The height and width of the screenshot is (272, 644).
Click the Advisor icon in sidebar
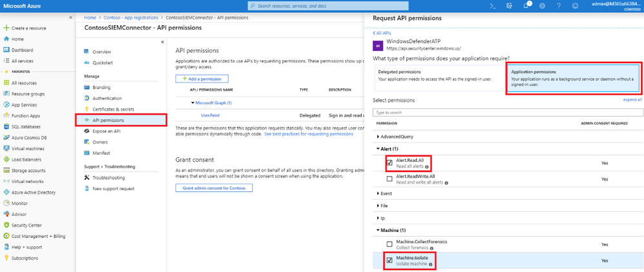point(6,214)
